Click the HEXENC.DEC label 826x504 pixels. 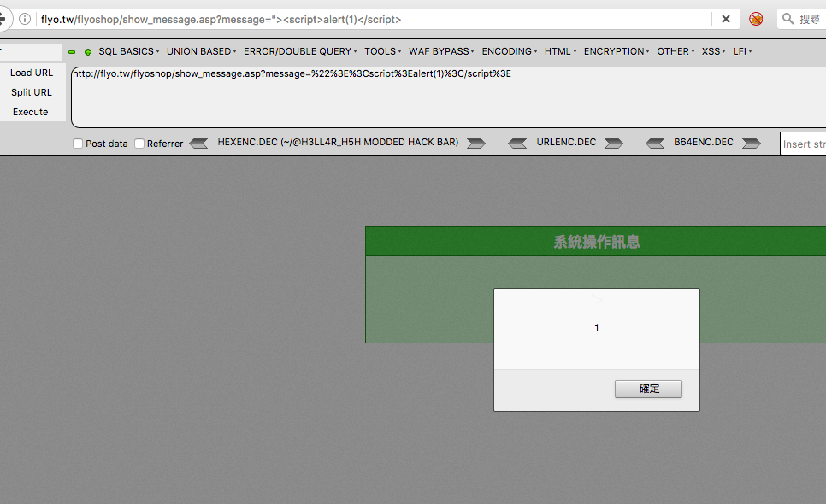[x=338, y=142]
